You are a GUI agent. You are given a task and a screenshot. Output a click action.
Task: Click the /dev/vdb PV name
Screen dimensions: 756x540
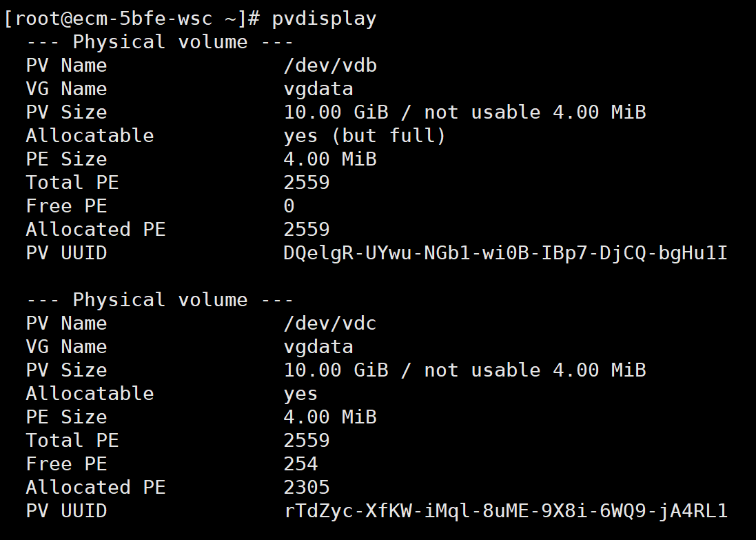(x=329, y=66)
